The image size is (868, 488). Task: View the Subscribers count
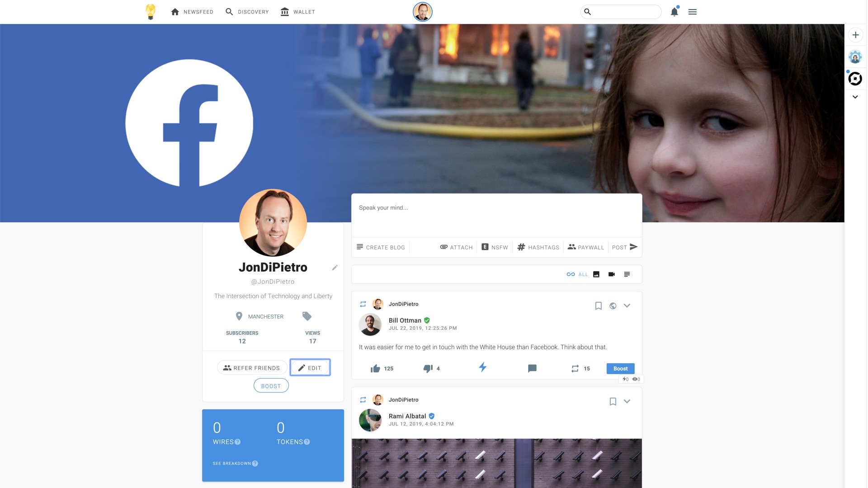[242, 337]
